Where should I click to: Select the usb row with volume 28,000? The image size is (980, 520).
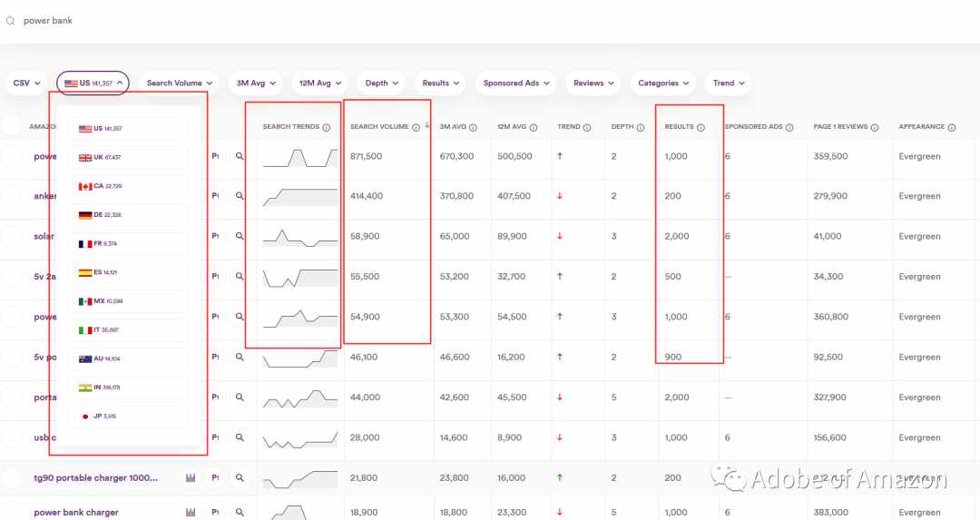pos(11,437)
